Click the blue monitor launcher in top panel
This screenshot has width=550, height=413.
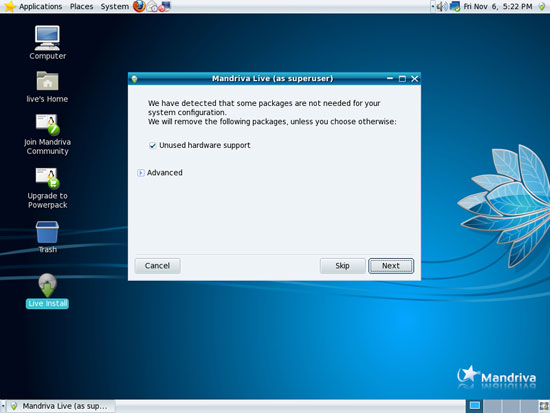pos(165,6)
